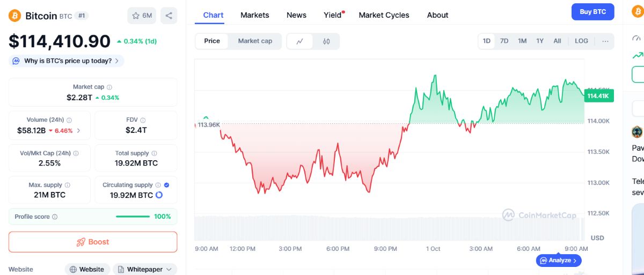Click Profile score info icon

click(55, 217)
